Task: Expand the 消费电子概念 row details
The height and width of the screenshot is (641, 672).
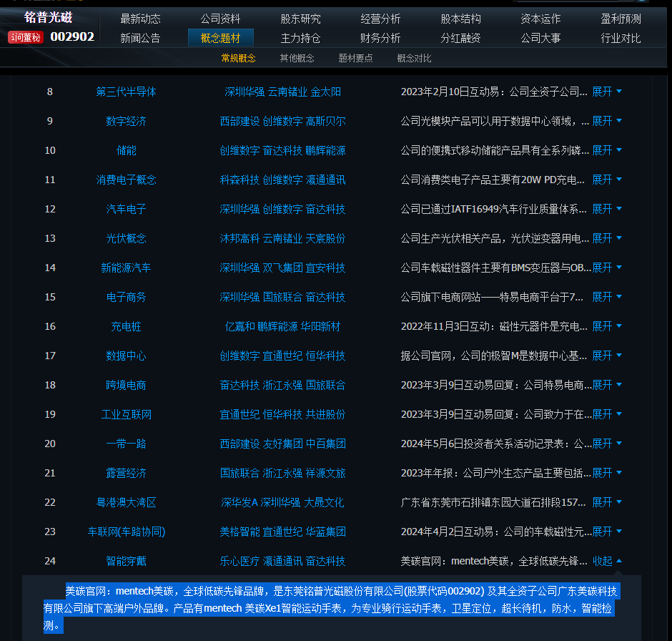Action: (606, 180)
